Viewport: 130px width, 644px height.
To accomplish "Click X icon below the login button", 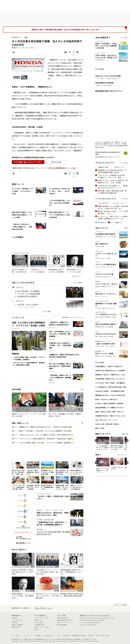I will coord(74,173).
